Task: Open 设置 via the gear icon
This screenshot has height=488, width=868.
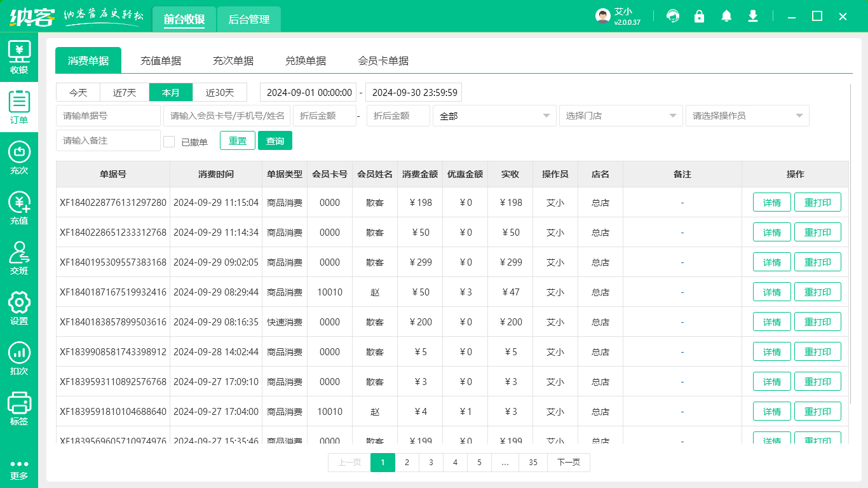Action: click(x=19, y=309)
